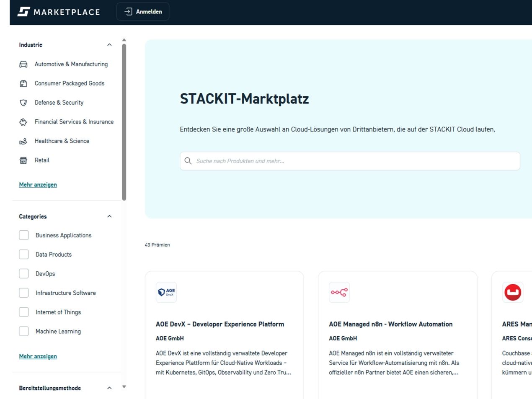Enable the Business Applications checkbox
The height and width of the screenshot is (399, 532).
pos(24,235)
